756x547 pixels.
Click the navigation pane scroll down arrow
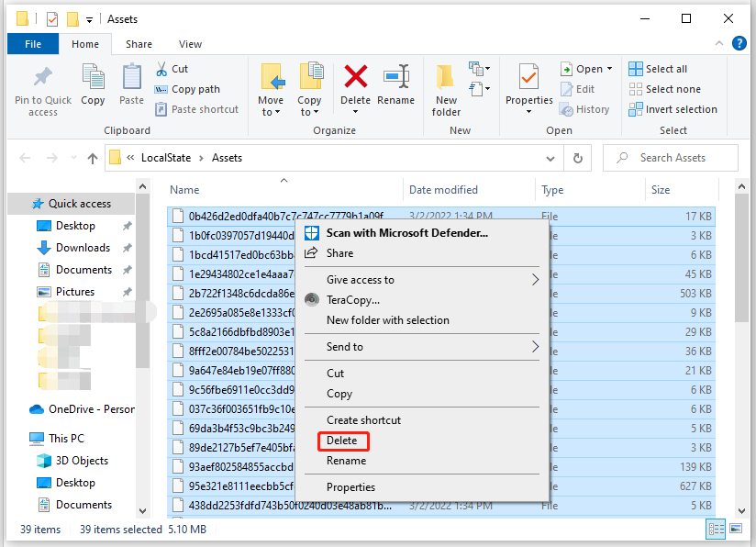click(x=142, y=511)
